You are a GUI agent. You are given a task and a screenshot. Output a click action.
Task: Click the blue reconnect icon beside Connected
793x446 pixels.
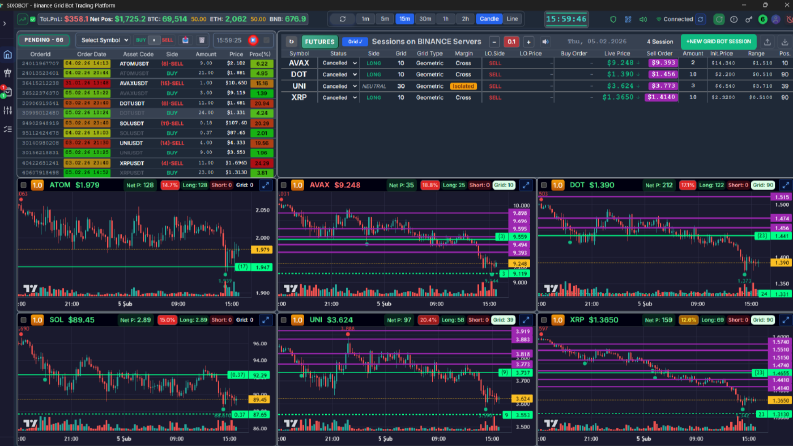click(700, 20)
